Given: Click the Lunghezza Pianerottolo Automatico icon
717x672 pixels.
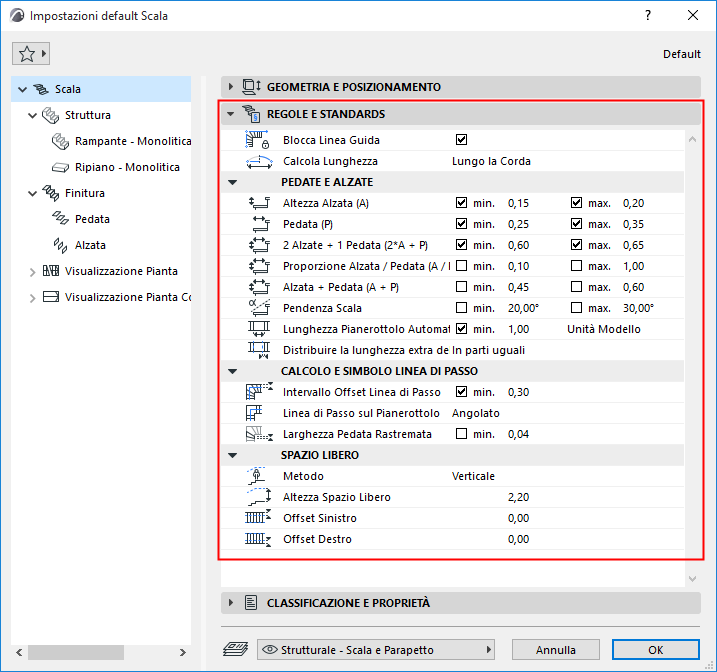Looking at the screenshot, I should coord(259,329).
